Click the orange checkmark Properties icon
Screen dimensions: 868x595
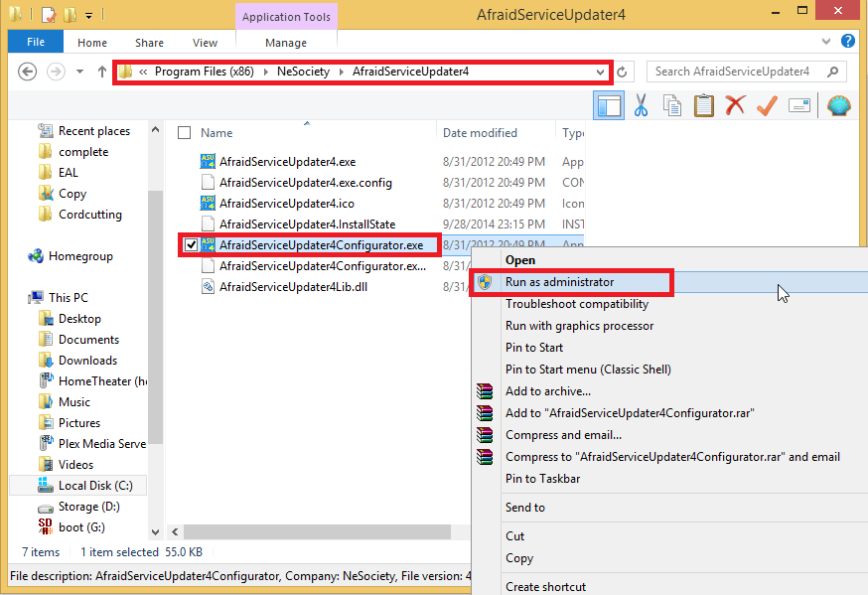pyautogui.click(x=767, y=105)
